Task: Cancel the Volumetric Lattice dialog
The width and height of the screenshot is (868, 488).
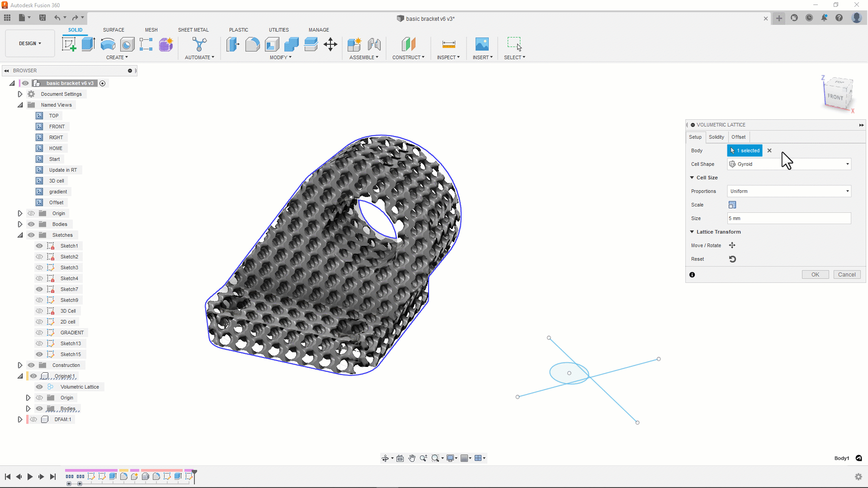Action: click(846, 275)
